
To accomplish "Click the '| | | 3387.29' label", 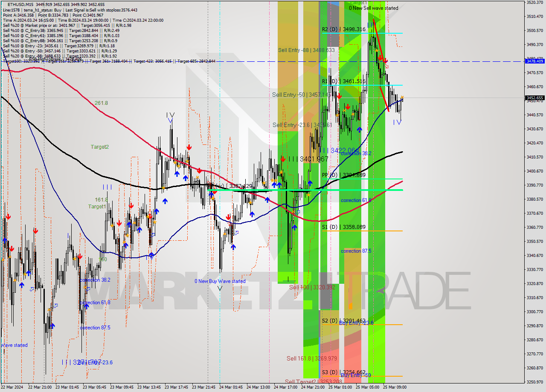I will pos(230,186).
